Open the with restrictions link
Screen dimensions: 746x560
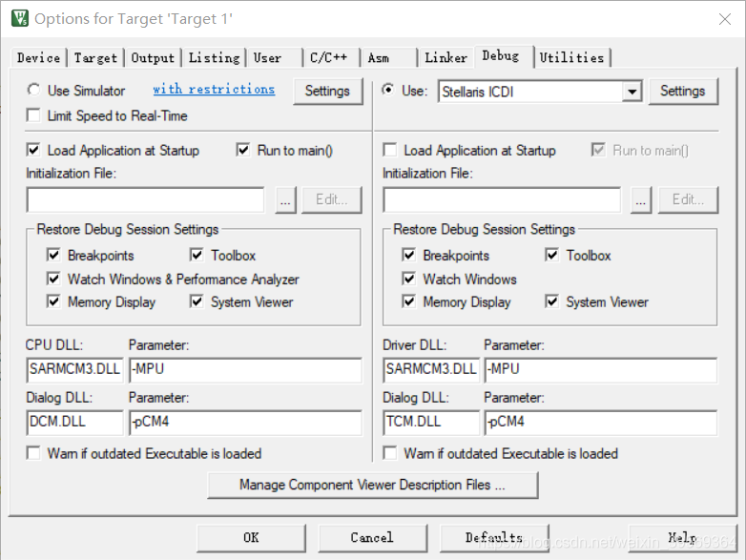pos(214,90)
